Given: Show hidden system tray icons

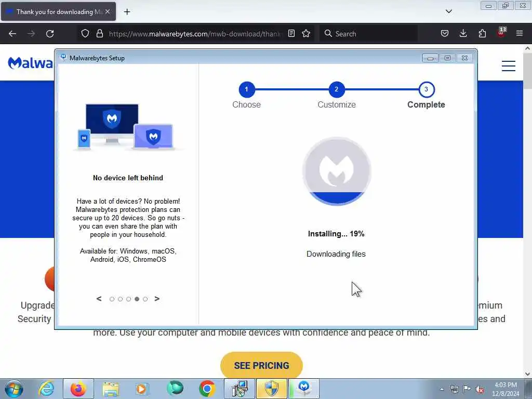Looking at the screenshot, I should (x=442, y=390).
